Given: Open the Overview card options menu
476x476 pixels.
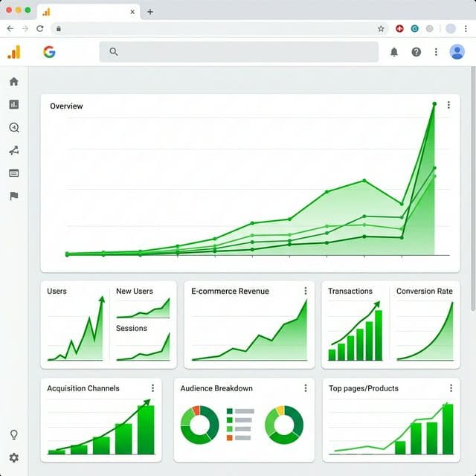Looking at the screenshot, I should (x=448, y=106).
